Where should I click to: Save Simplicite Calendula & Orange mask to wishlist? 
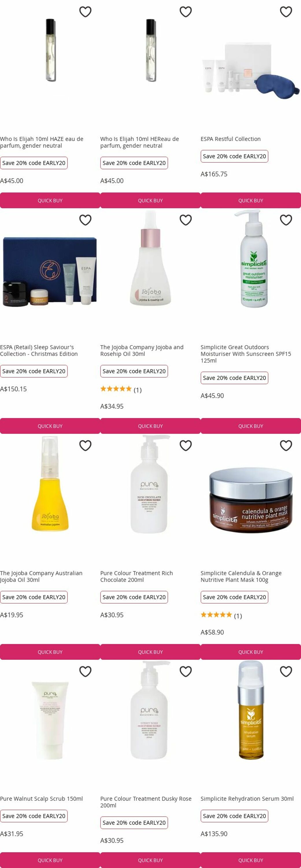click(286, 446)
